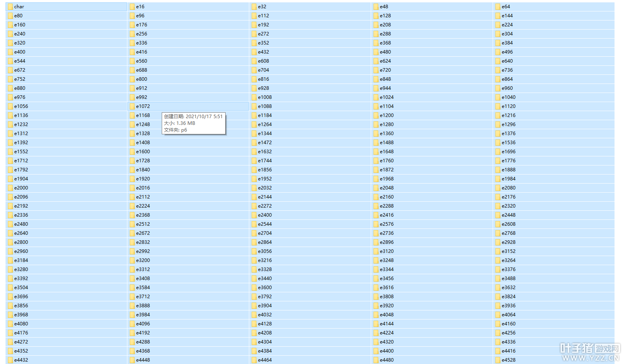
Task: Select the e1184 folder icon
Action: (254, 115)
